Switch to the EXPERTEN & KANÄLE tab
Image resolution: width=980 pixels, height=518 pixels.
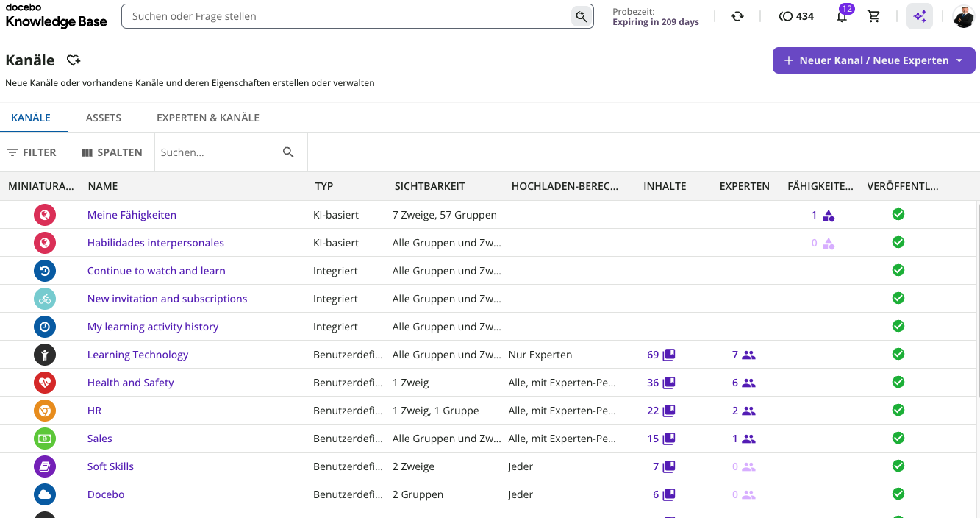click(208, 118)
